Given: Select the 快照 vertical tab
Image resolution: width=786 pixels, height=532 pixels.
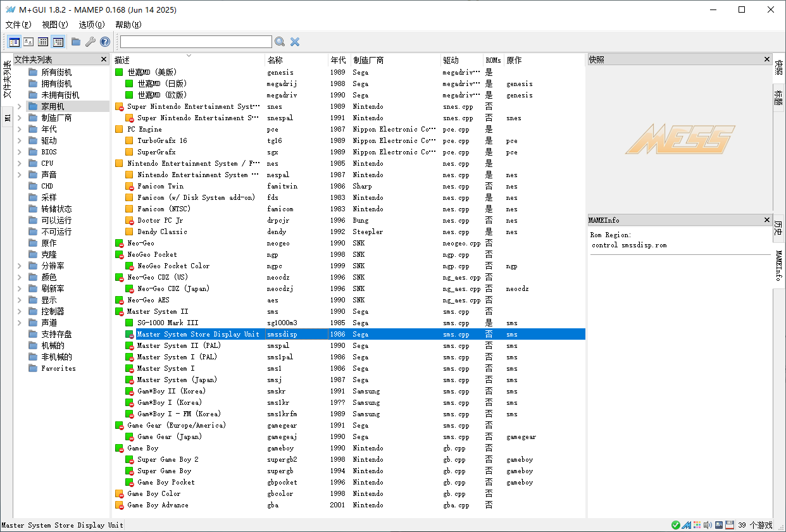Looking at the screenshot, I should [x=779, y=67].
